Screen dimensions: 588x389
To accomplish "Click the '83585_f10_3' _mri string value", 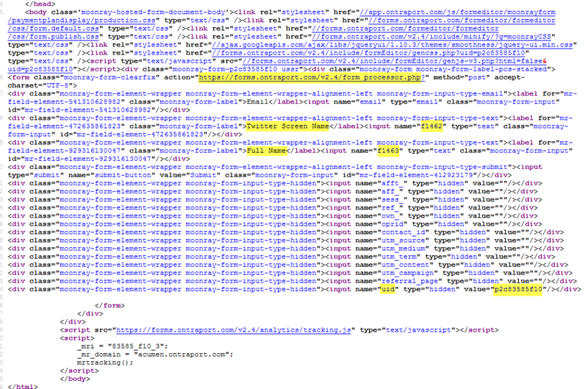I will pyautogui.click(x=137, y=346).
